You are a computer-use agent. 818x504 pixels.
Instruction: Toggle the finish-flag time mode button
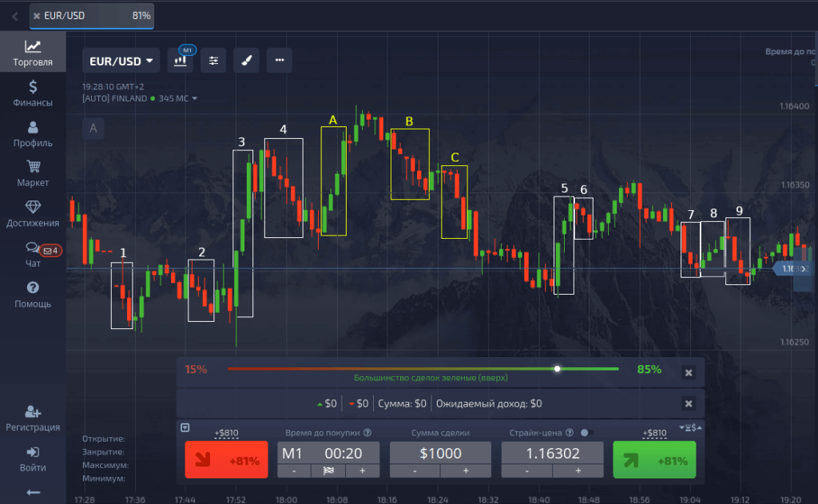(328, 470)
